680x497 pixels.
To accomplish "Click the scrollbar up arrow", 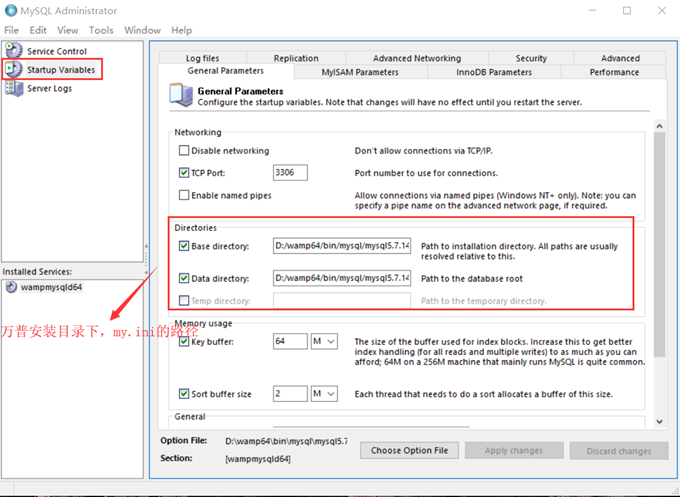I will (660, 126).
